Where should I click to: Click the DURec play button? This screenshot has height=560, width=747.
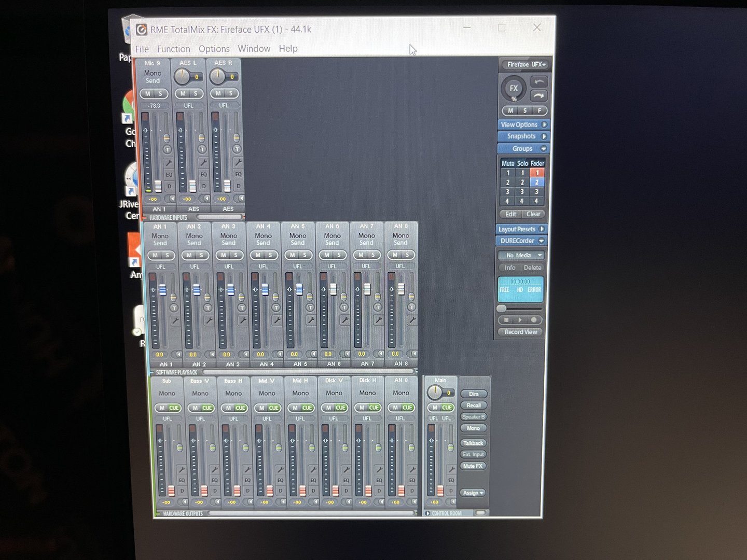[520, 320]
